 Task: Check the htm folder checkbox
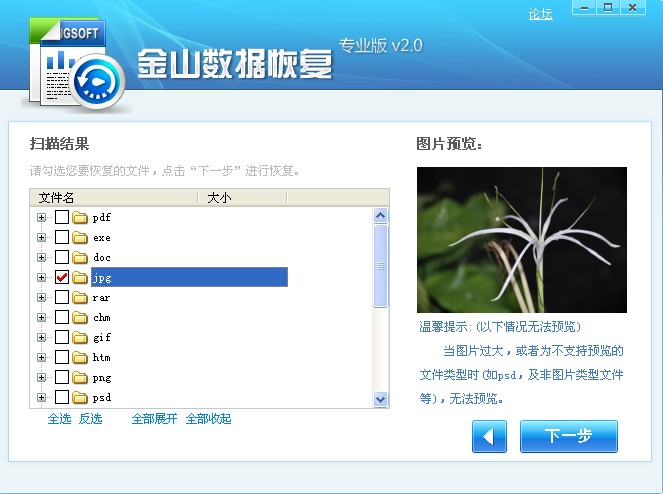(62, 357)
